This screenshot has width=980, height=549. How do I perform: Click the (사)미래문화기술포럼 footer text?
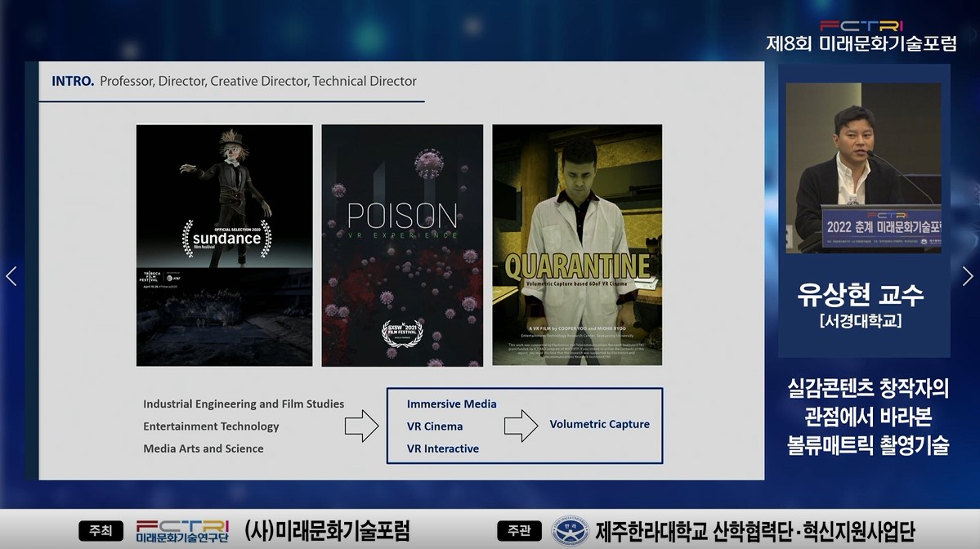327,531
